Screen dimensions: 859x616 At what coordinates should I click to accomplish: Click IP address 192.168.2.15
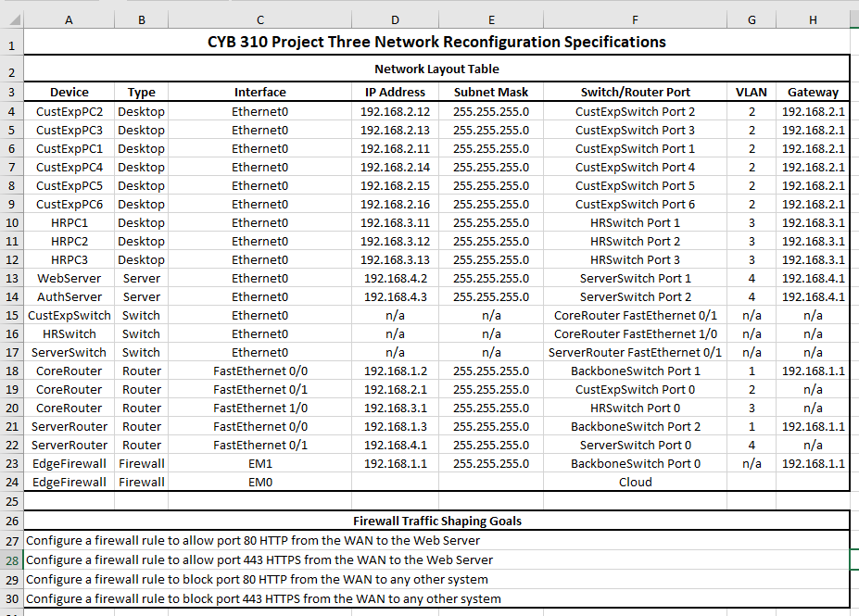(395, 185)
